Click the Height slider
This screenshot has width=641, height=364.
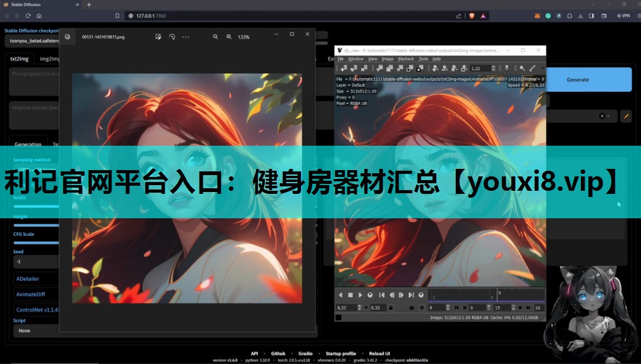tap(36, 225)
